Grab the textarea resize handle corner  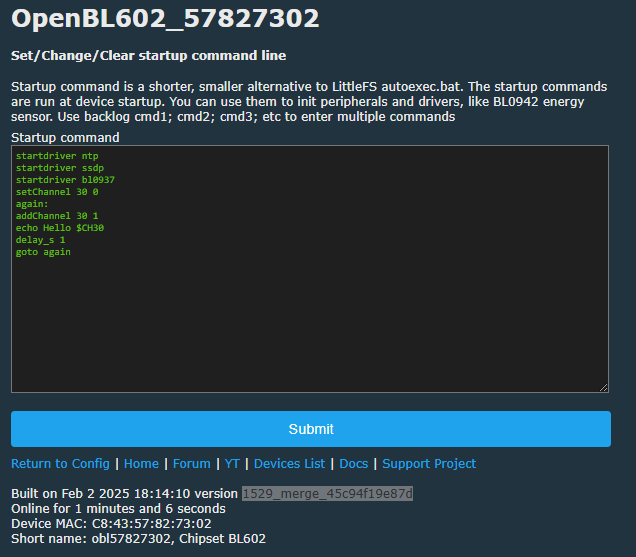[x=604, y=388]
